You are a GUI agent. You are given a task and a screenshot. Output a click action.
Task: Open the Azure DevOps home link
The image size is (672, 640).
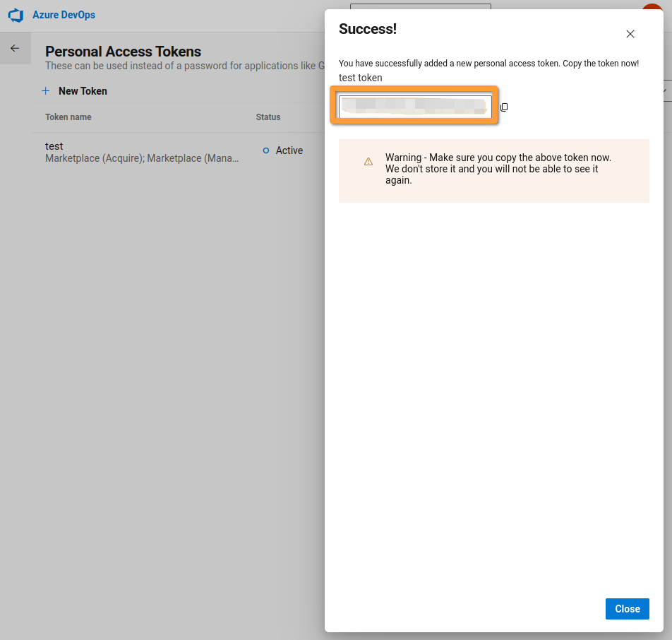(64, 15)
